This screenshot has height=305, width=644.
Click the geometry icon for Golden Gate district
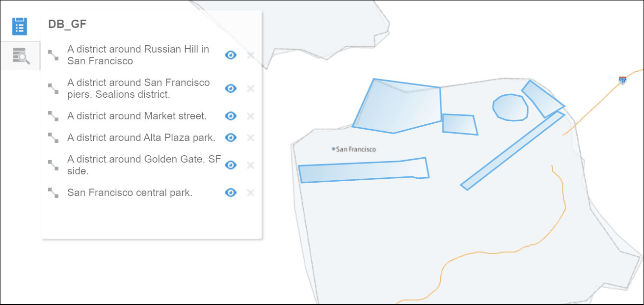click(x=53, y=165)
